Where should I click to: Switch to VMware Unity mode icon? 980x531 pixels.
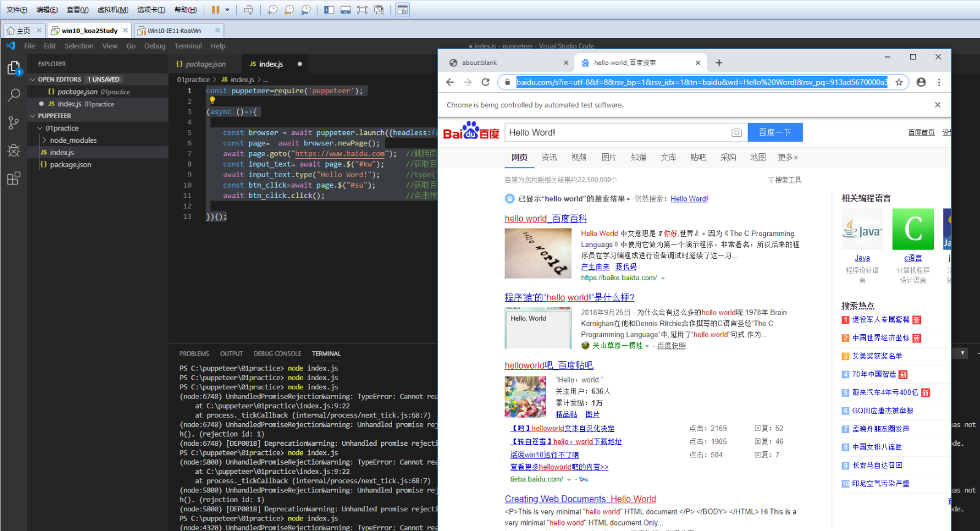[x=379, y=10]
